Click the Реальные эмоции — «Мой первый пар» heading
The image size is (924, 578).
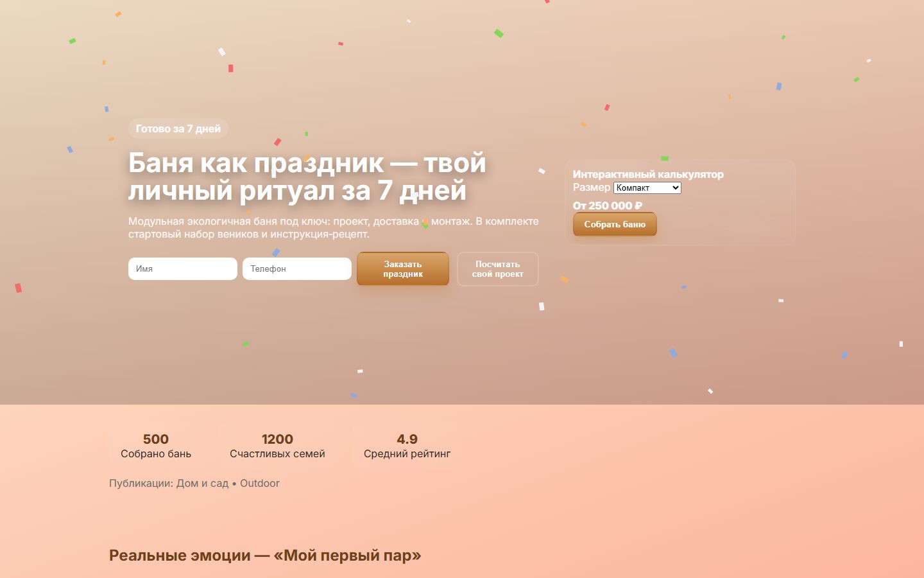pyautogui.click(x=265, y=556)
